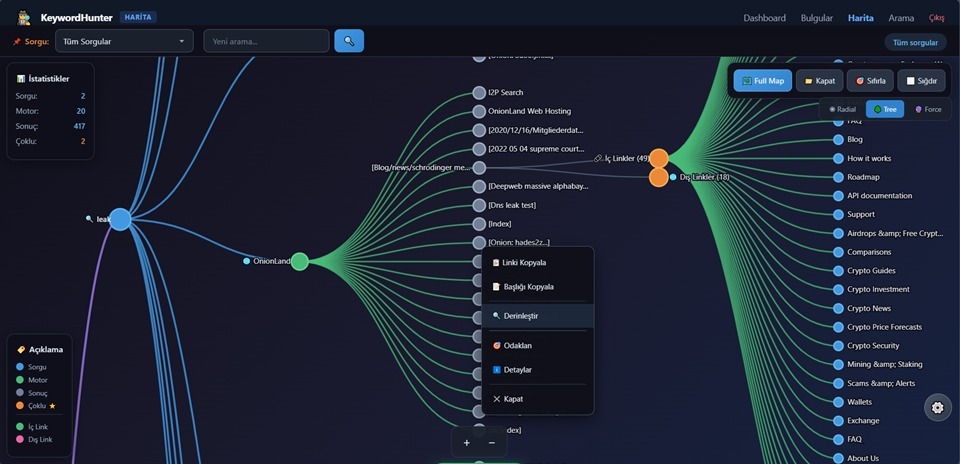Open the Tüm Sorgular query dropdown
Screen dimensions: 960x464
pyautogui.click(x=124, y=42)
